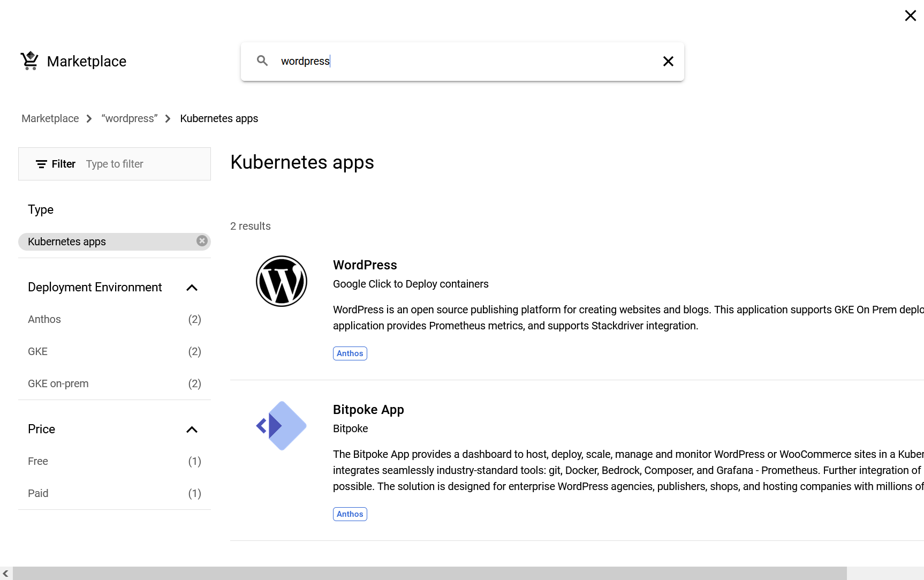
Task: Filter results by GKE on-prem
Action: pyautogui.click(x=58, y=383)
